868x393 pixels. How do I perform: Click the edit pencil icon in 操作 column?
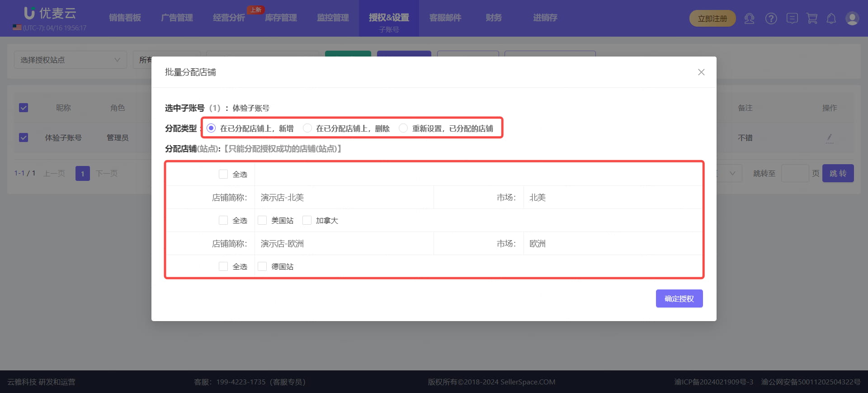(829, 137)
